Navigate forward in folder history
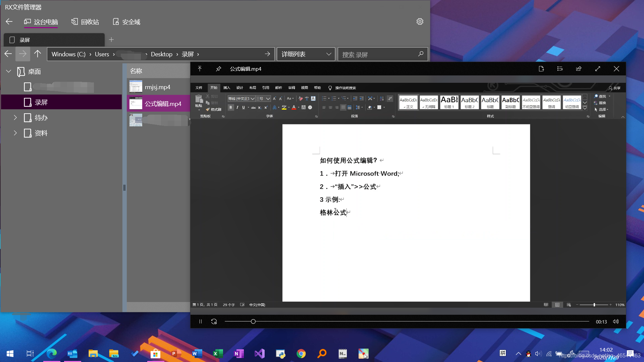The width and height of the screenshot is (644, 362). [23, 54]
